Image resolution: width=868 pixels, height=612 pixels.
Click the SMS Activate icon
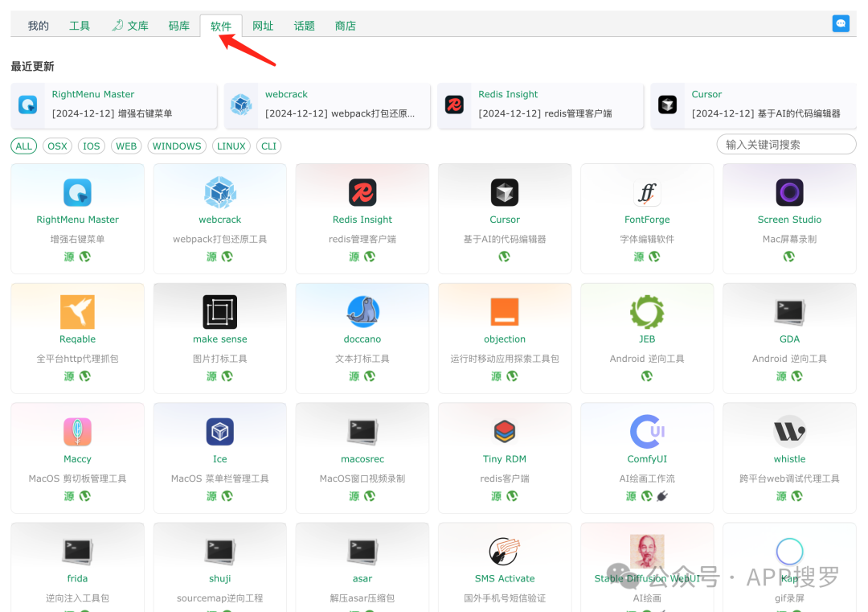pyautogui.click(x=505, y=551)
